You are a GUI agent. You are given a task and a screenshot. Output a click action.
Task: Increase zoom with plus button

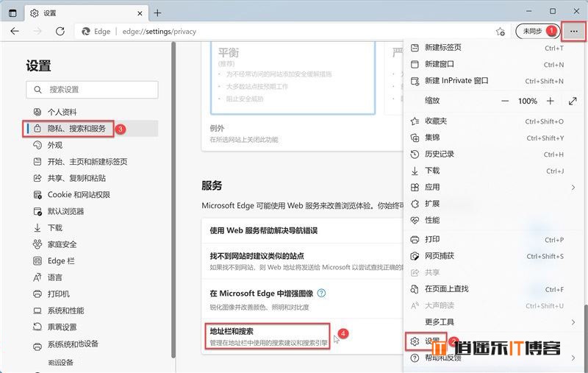click(x=550, y=101)
